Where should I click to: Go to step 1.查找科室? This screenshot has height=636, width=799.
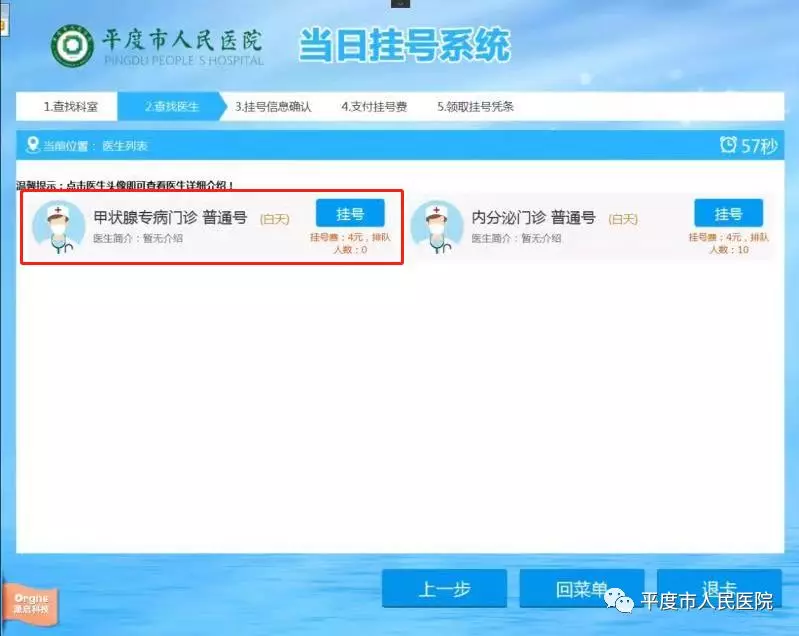click(x=68, y=106)
